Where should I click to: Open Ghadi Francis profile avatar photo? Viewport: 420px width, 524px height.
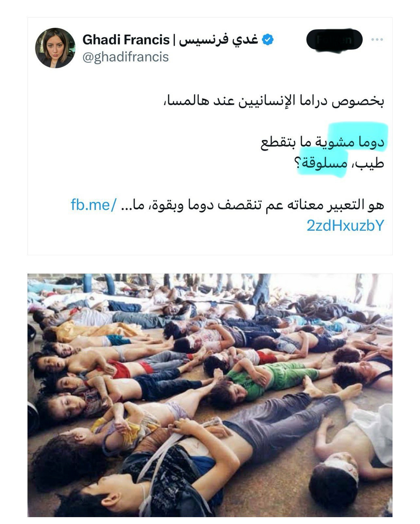(55, 48)
